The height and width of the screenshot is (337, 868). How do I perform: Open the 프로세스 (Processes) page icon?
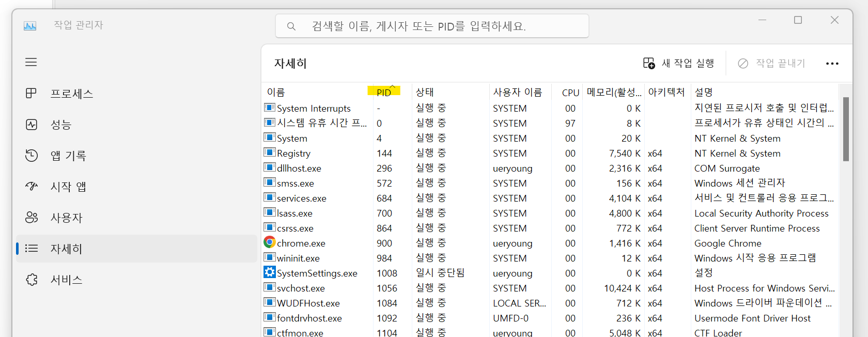click(31, 94)
